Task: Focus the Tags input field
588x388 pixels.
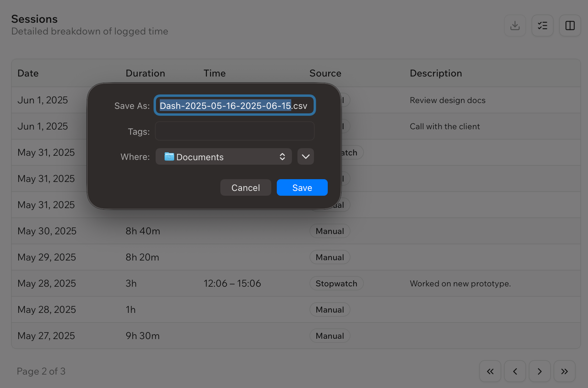Action: click(x=234, y=131)
